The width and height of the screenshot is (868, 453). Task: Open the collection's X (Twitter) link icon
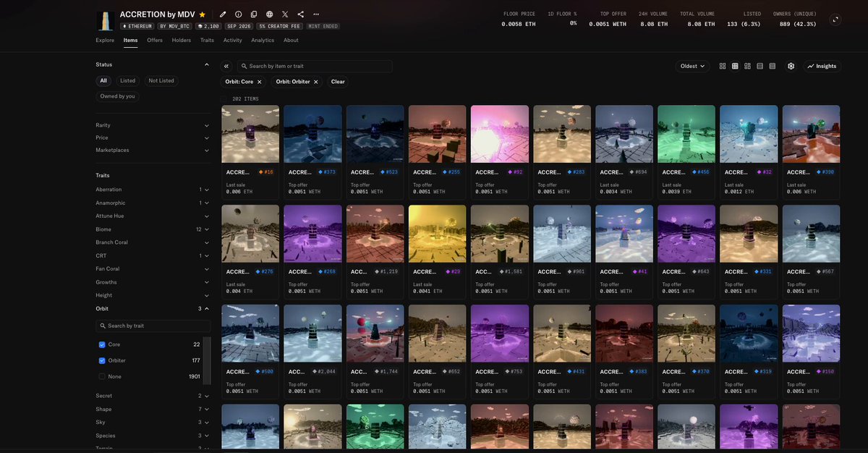click(x=285, y=14)
